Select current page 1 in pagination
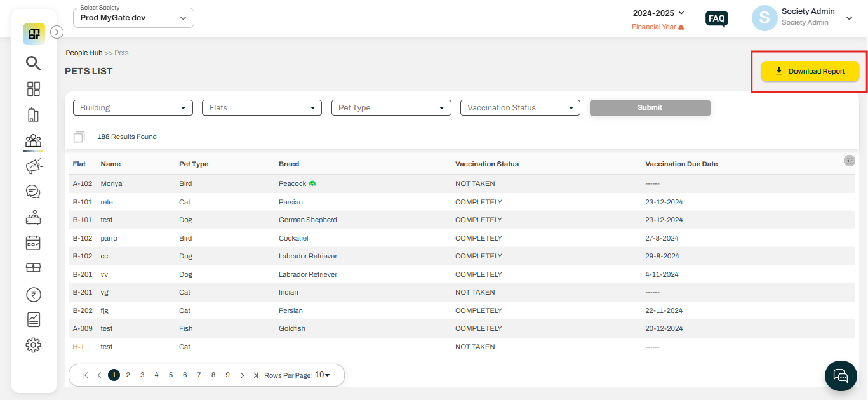The width and height of the screenshot is (868, 400). pyautogui.click(x=114, y=375)
